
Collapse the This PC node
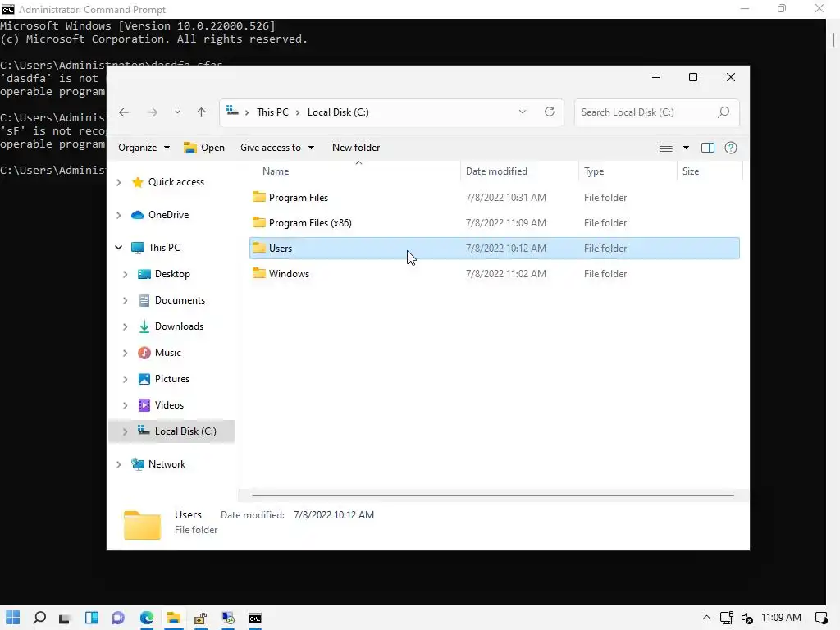(x=118, y=248)
